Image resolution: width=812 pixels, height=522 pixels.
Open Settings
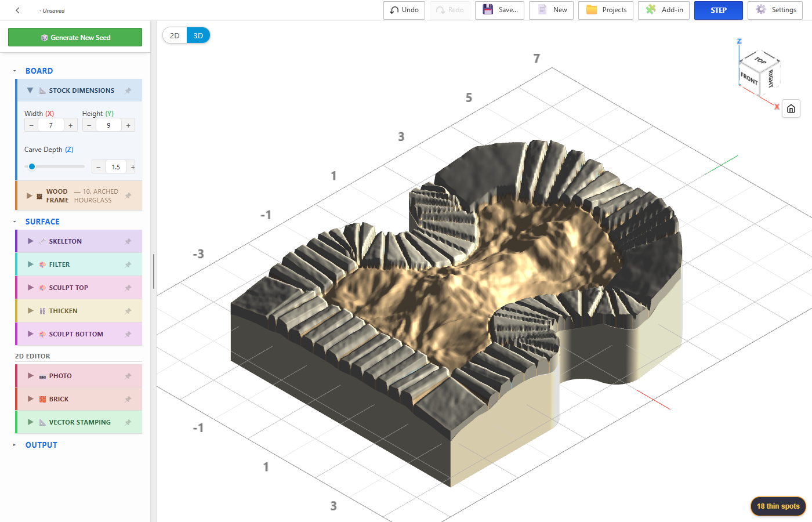pos(775,10)
